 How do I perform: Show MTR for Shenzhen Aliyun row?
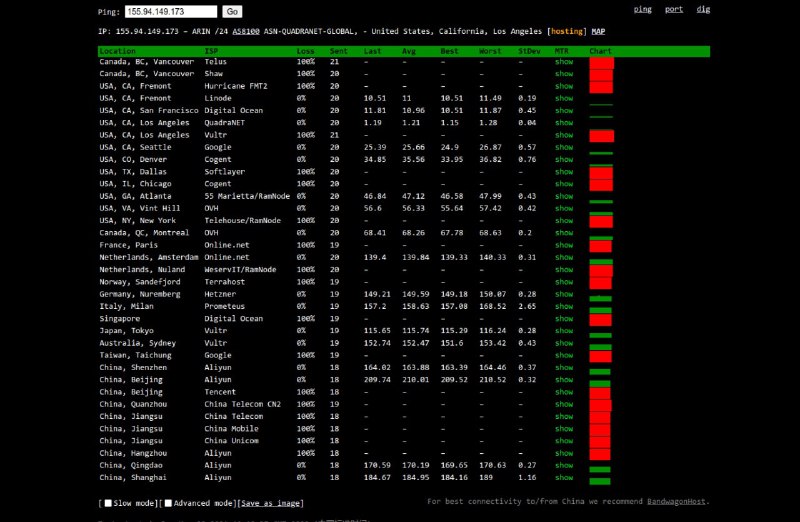point(564,368)
